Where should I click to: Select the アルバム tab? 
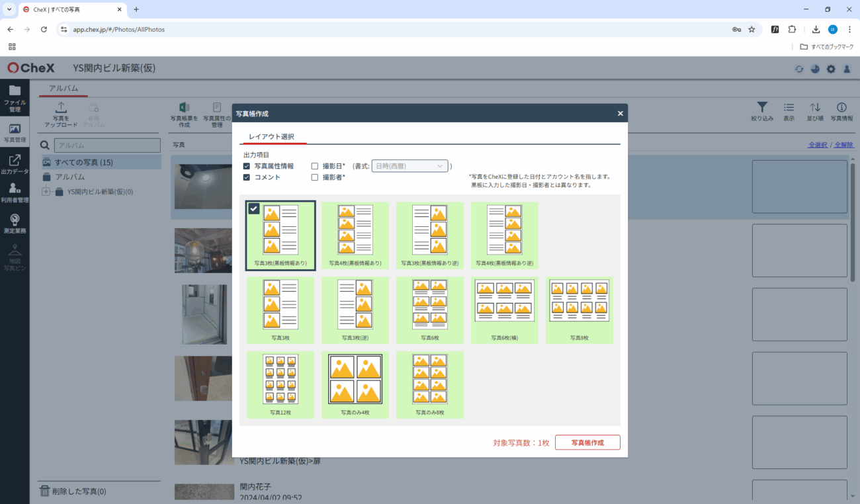coord(64,89)
